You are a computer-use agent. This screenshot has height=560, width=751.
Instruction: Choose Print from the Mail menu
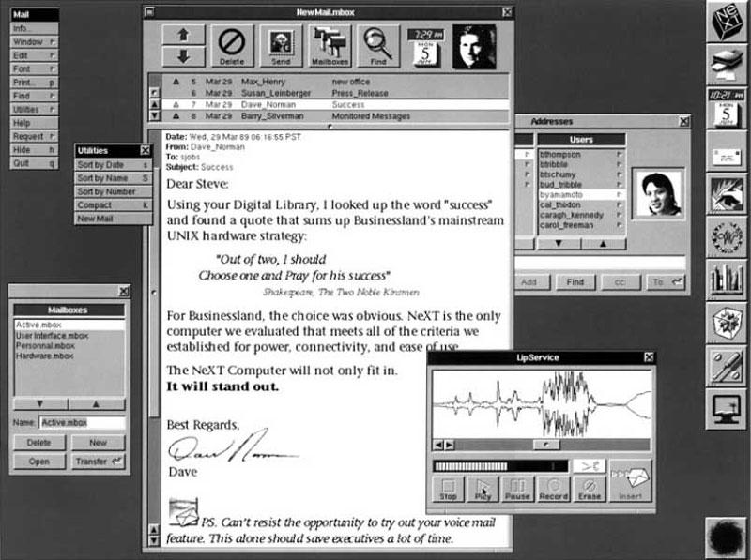click(34, 83)
